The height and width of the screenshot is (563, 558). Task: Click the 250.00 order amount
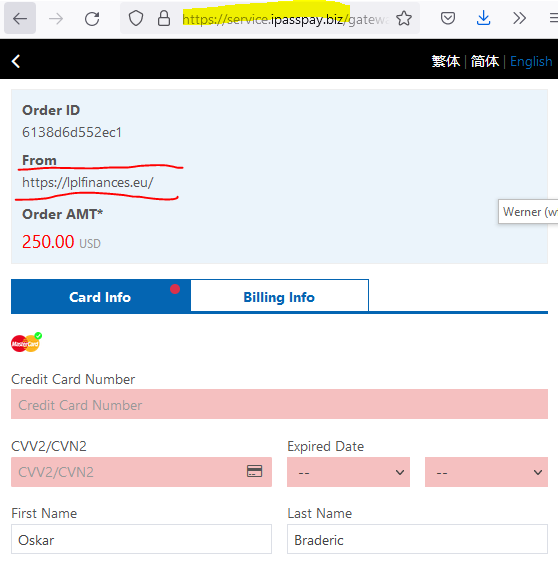48,241
